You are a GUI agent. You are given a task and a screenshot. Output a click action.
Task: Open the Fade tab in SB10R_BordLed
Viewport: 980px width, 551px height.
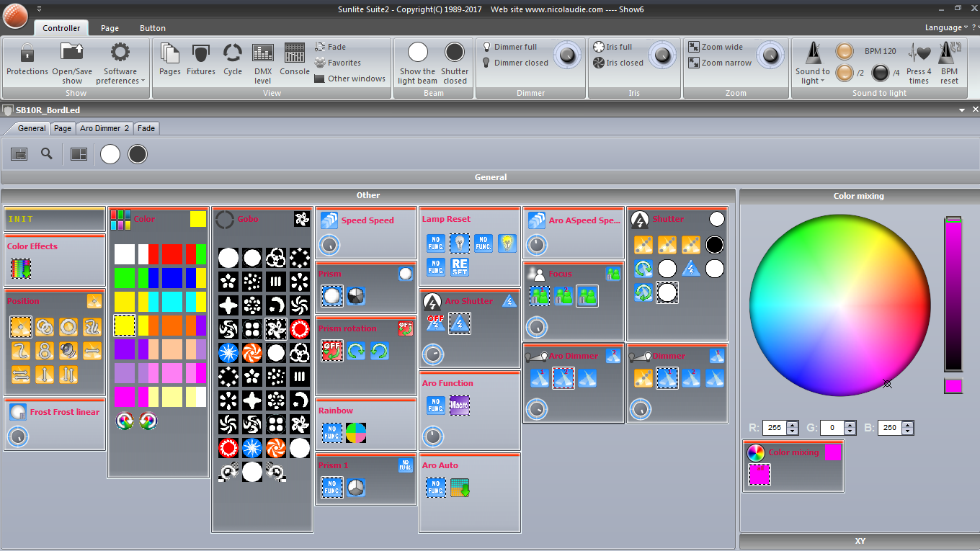pyautogui.click(x=146, y=128)
